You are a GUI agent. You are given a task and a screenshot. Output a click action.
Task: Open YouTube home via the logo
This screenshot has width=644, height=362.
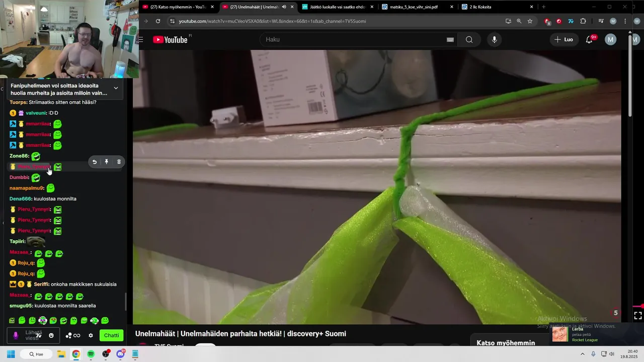click(170, 40)
